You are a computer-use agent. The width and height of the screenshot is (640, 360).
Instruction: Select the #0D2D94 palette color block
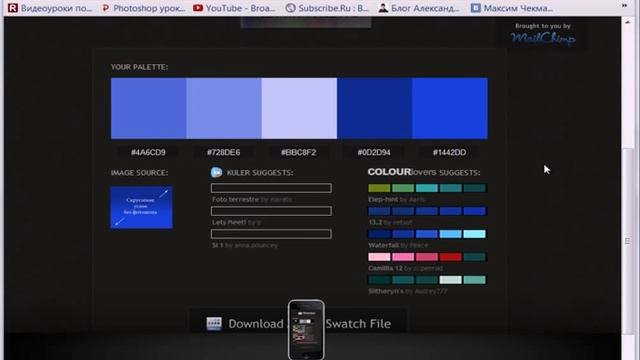pos(375,108)
